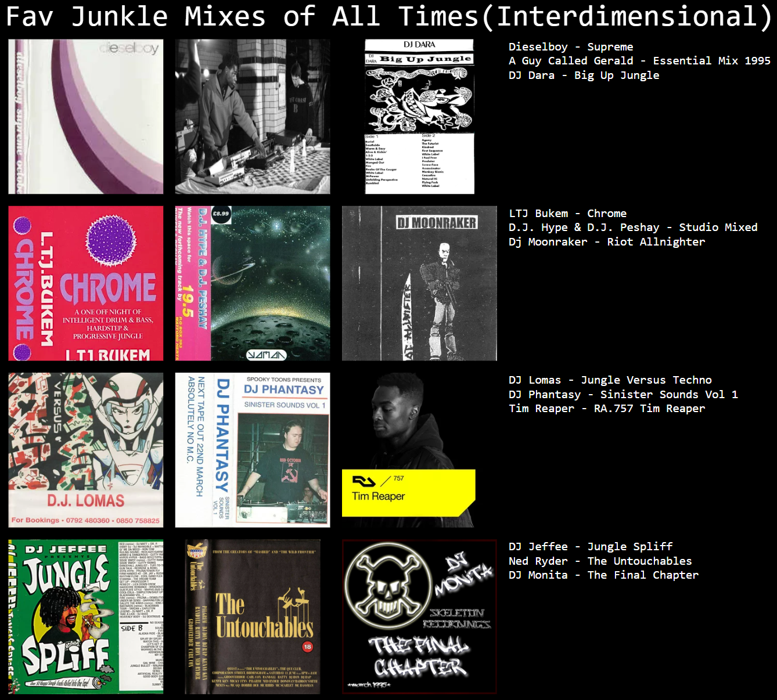This screenshot has height=700, width=777.
Task: Click the skull and crossbones logo
Action: (x=387, y=585)
